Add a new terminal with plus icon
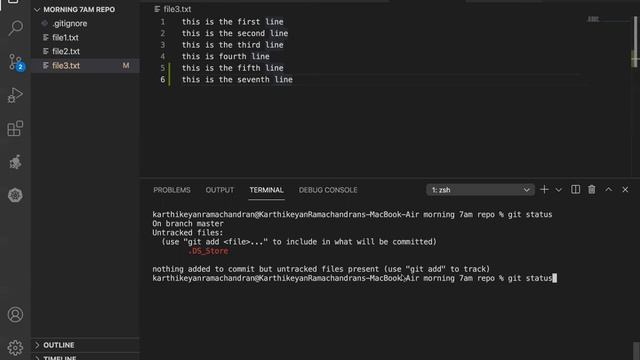The height and width of the screenshot is (360, 640). (544, 190)
